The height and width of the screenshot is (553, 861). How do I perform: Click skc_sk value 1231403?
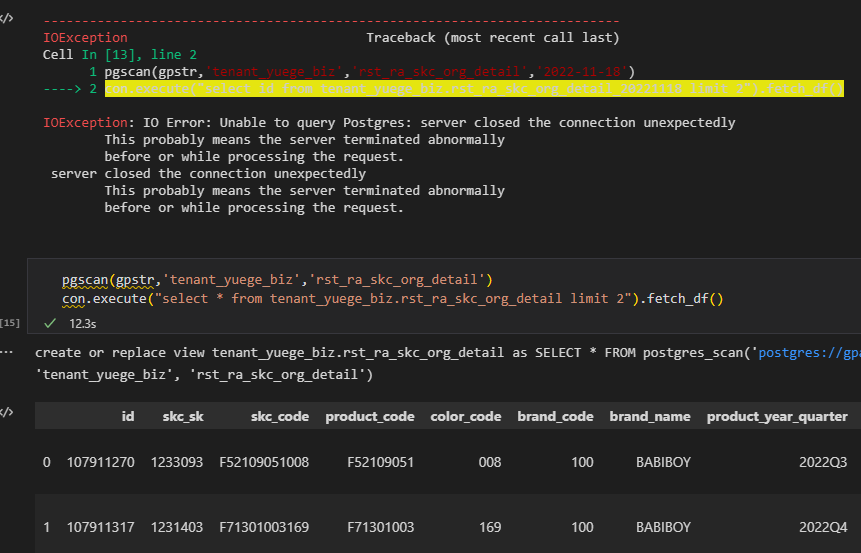[x=177, y=527]
